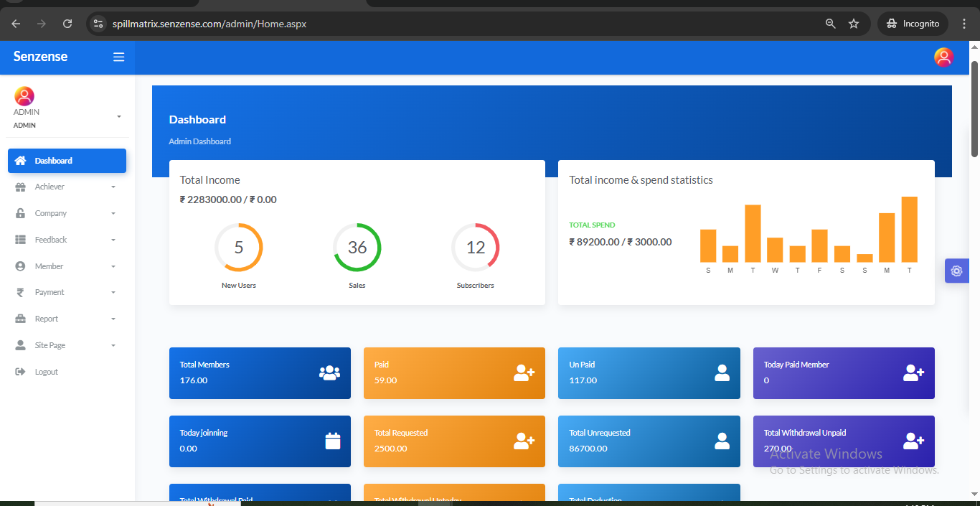Bookmark the page with the star icon
Image resolution: width=980 pixels, height=506 pixels.
[x=854, y=24]
